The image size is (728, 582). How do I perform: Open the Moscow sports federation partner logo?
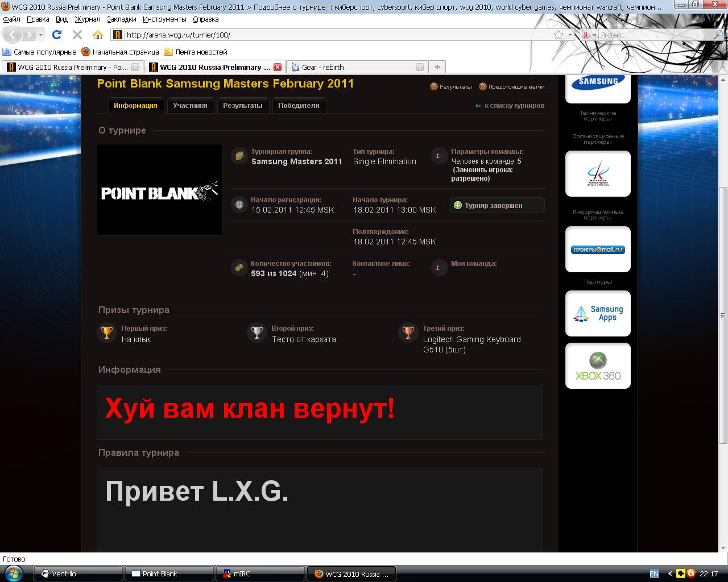pyautogui.click(x=598, y=174)
